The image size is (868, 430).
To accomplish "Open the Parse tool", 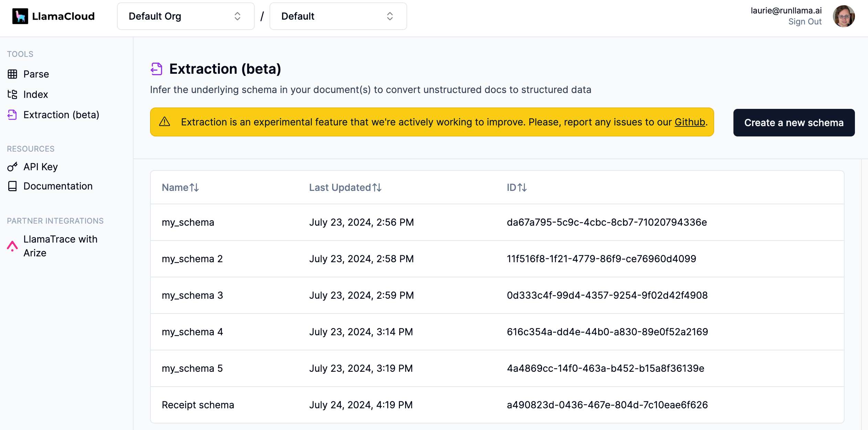I will [x=36, y=74].
